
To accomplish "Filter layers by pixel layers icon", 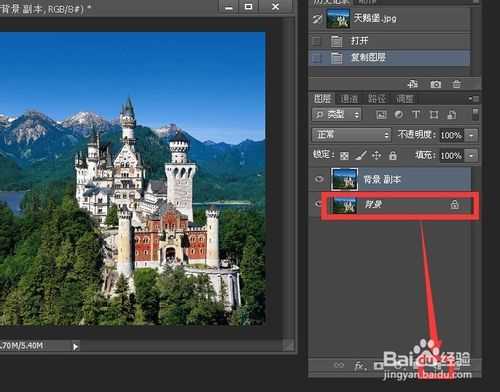I will pyautogui.click(x=381, y=115).
